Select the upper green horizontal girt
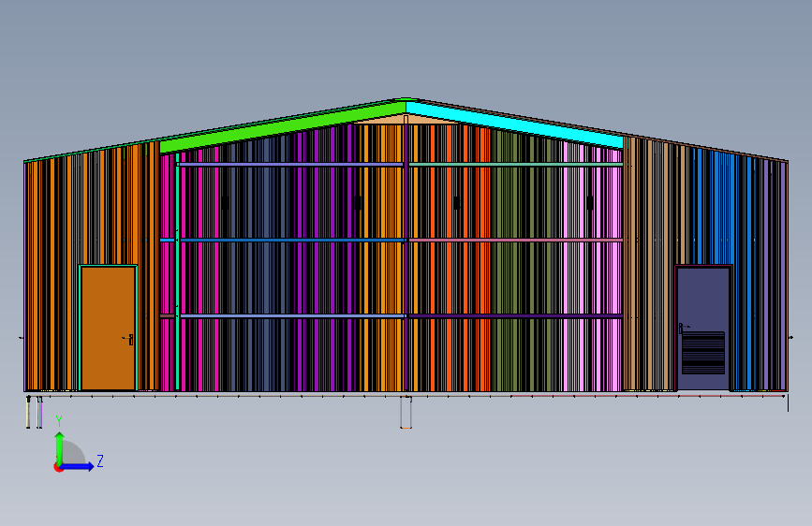812x526 pixels. point(516,165)
